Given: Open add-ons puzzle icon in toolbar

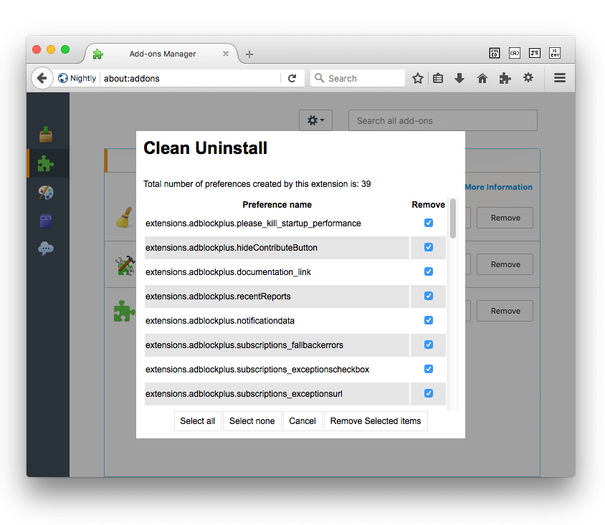Looking at the screenshot, I should (x=505, y=78).
